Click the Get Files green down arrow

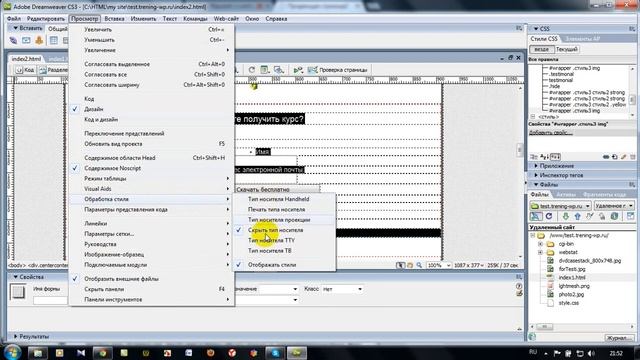565,216
